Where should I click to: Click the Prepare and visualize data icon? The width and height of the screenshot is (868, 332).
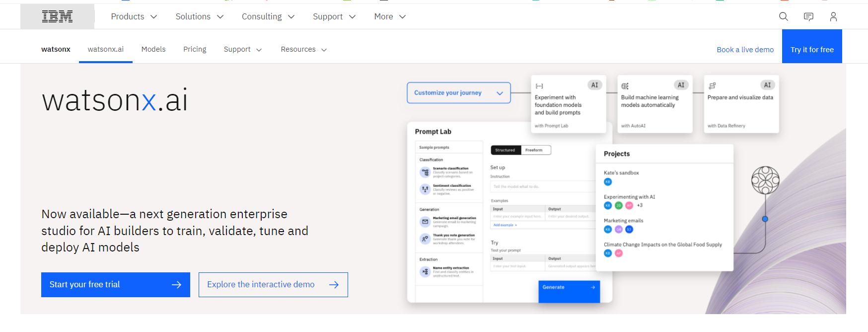tap(712, 85)
